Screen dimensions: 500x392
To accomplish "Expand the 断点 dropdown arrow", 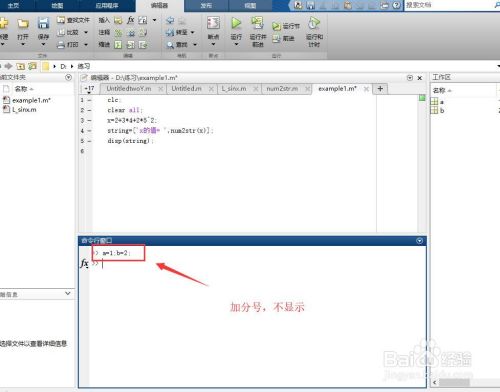I will 213,44.
